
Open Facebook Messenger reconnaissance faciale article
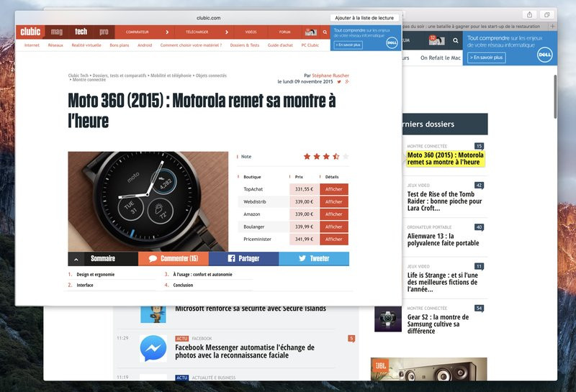pyautogui.click(x=245, y=351)
